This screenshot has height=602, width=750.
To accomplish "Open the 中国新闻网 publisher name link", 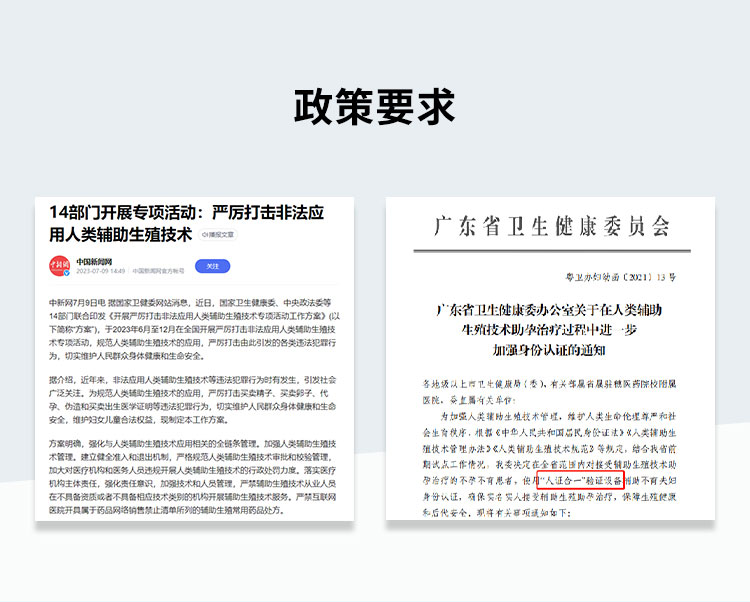I will (x=93, y=261).
